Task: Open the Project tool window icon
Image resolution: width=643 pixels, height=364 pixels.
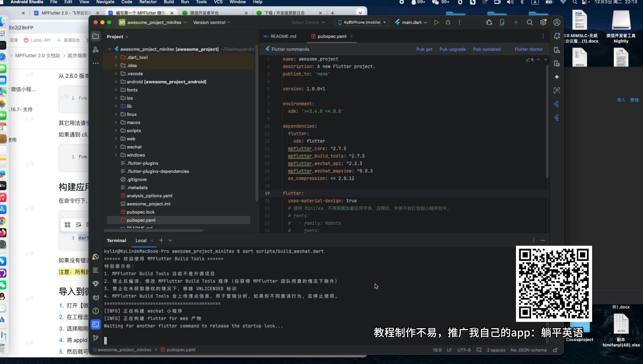Action: (x=96, y=36)
